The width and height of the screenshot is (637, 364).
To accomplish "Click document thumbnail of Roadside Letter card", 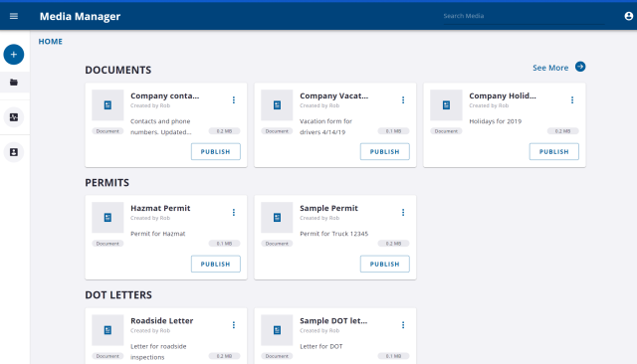I will point(107,330).
